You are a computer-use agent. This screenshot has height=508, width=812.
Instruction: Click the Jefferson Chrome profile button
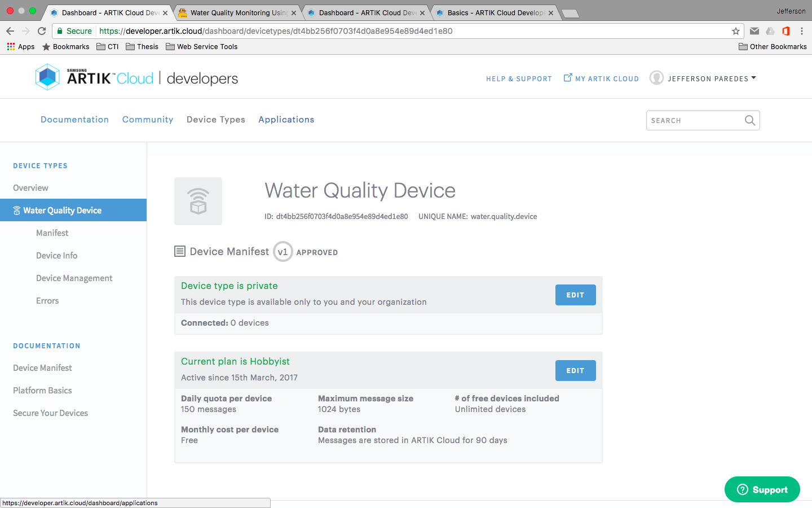coord(791,11)
